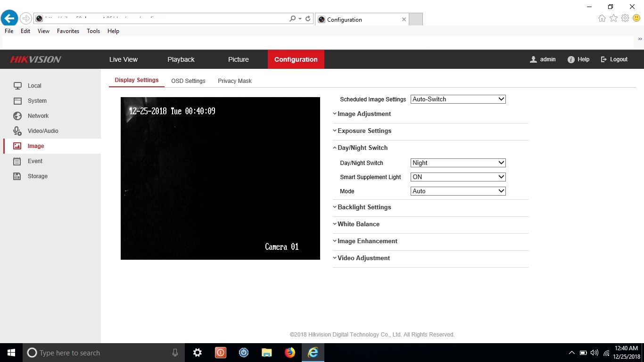Click the Logout icon in header
The width and height of the screenshot is (644, 362).
(604, 59)
